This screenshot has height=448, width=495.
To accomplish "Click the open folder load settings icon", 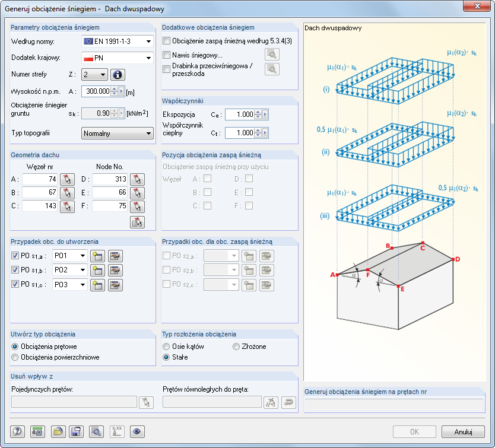I will [x=58, y=431].
